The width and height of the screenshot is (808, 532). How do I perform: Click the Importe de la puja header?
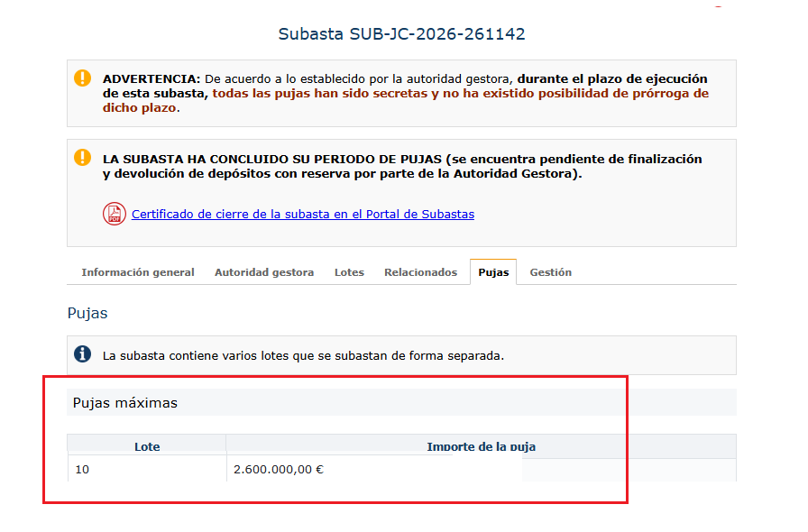click(x=481, y=446)
